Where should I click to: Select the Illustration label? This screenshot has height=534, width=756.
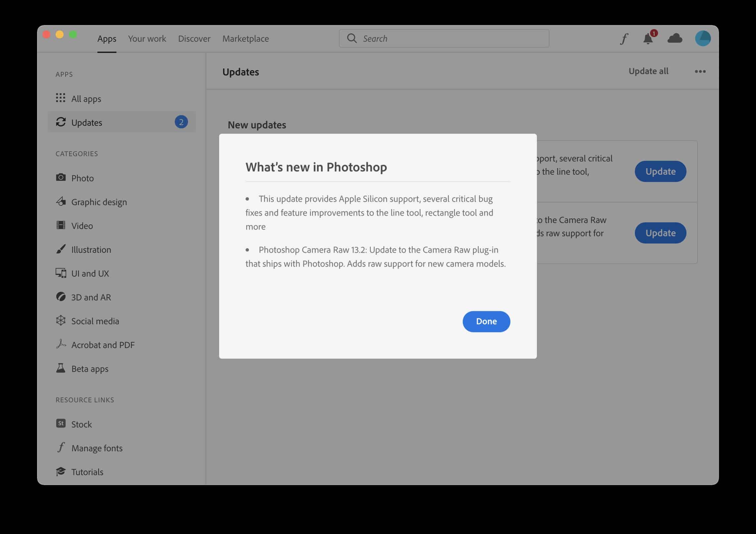(x=91, y=249)
